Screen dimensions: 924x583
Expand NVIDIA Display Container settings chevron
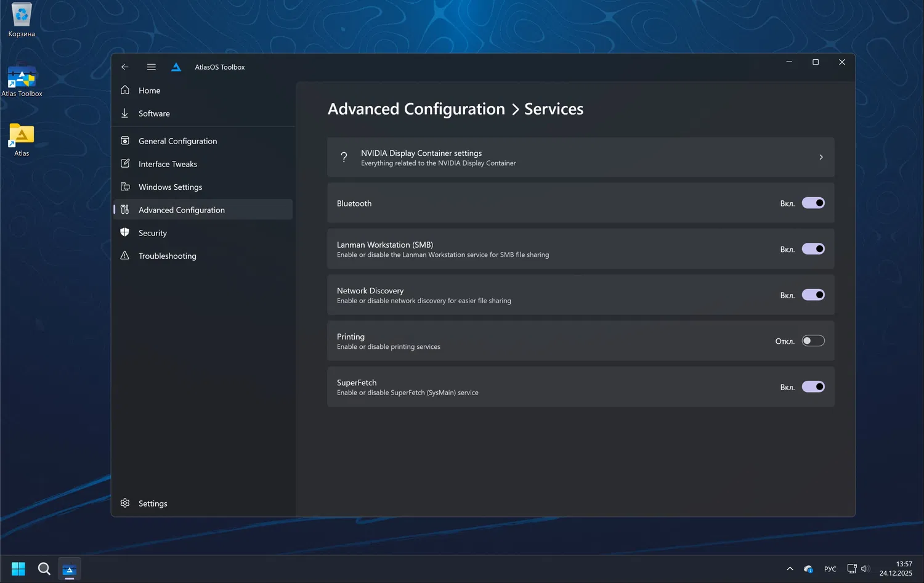[821, 157]
